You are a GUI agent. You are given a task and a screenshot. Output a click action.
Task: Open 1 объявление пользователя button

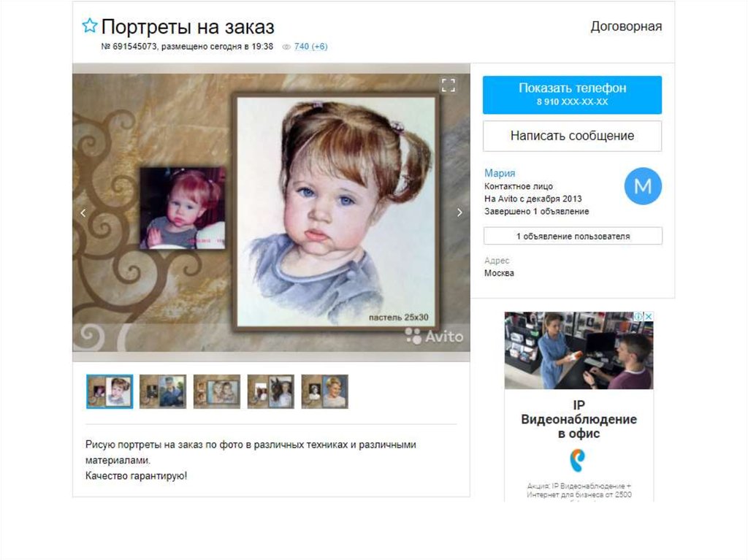tap(573, 236)
